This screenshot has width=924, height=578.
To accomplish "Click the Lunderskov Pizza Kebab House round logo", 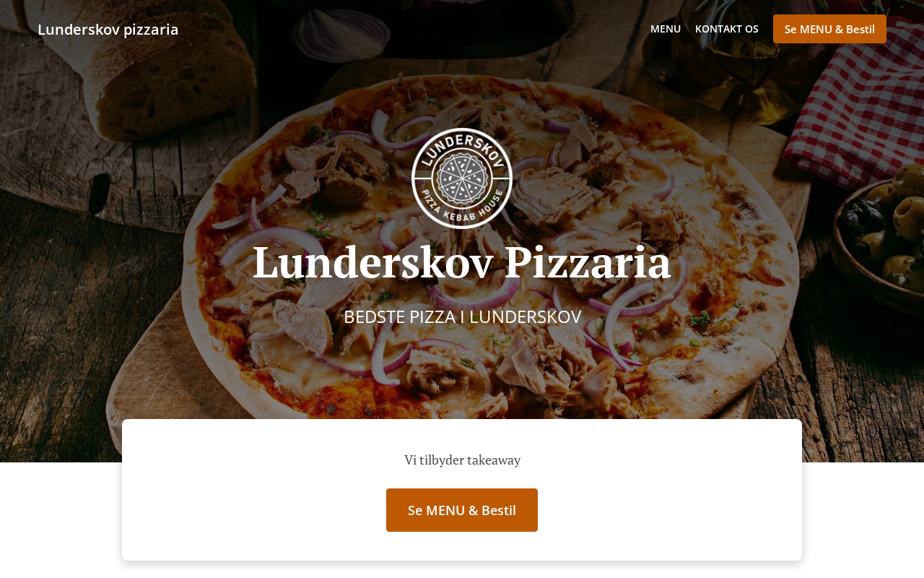I will 462,178.
